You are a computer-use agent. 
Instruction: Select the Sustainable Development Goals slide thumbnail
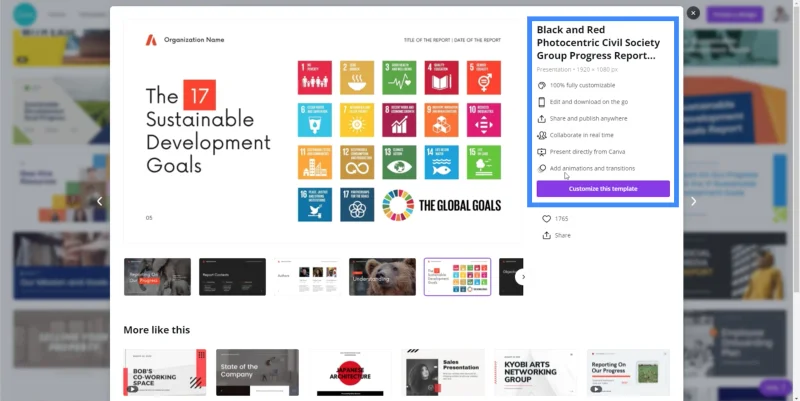click(457, 277)
